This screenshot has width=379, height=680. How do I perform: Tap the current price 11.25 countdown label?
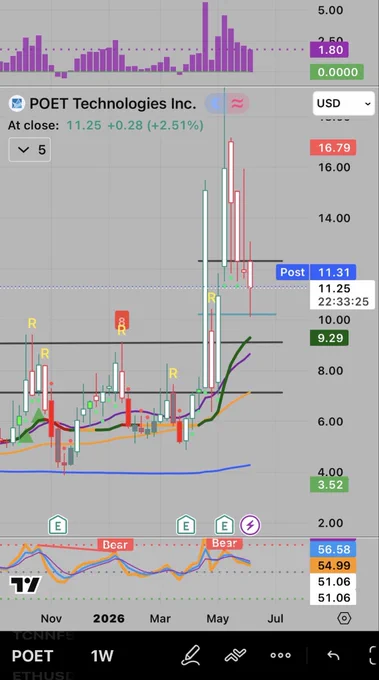(343, 295)
